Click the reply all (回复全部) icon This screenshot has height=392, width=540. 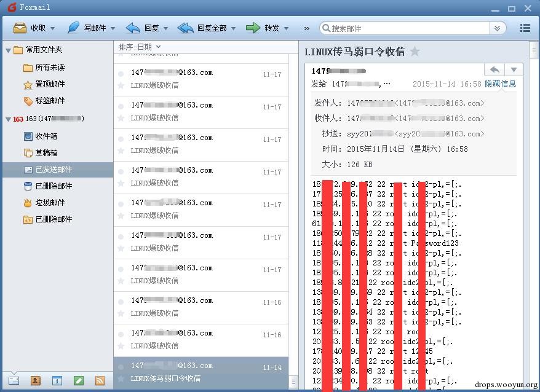pyautogui.click(x=185, y=28)
